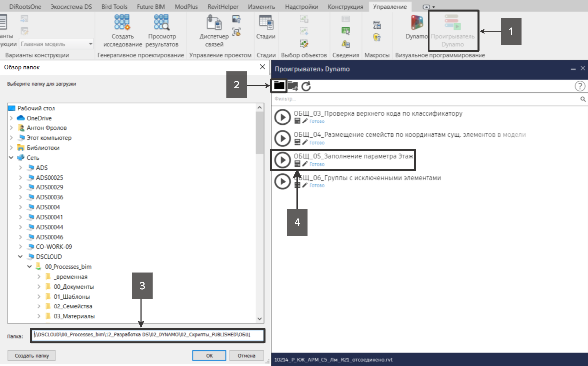Click the Готово status link under ОБЩ_06
The image size is (588, 366).
pyautogui.click(x=317, y=185)
